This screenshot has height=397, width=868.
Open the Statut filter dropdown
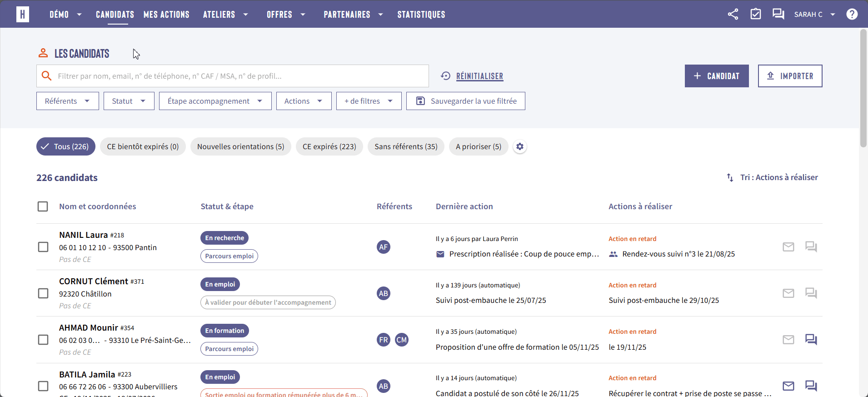coord(129,101)
